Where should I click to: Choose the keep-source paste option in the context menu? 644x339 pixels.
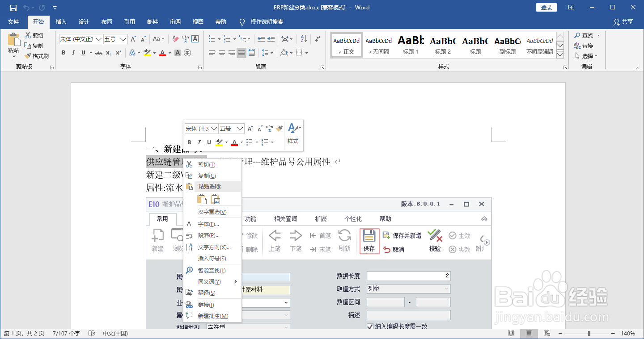point(202,199)
